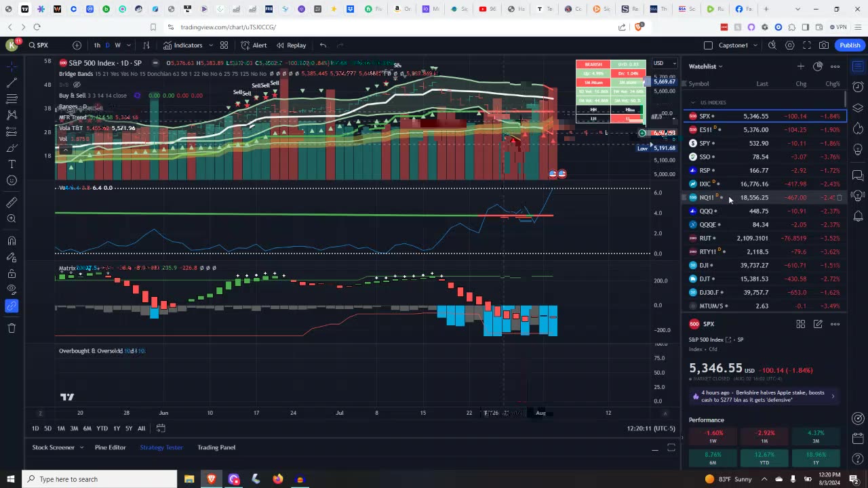Open Indicators dialog
This screenshot has width=868, height=488.
[x=182, y=45]
